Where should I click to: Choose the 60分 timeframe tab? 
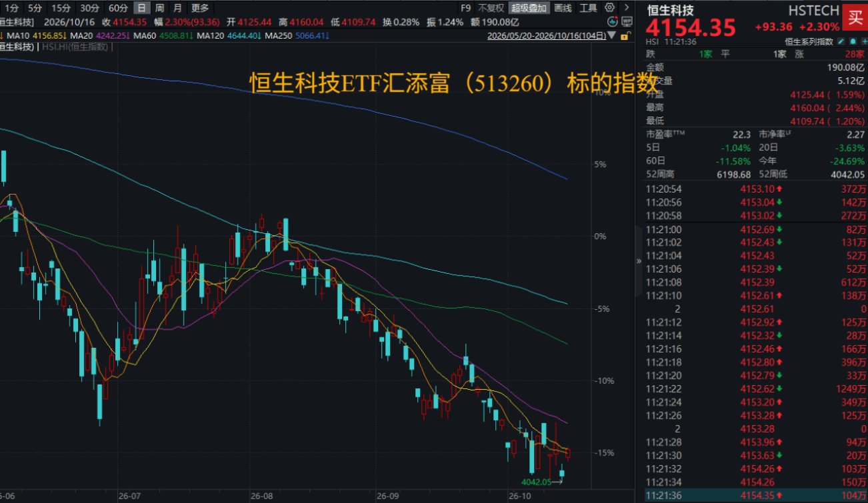coord(118,8)
